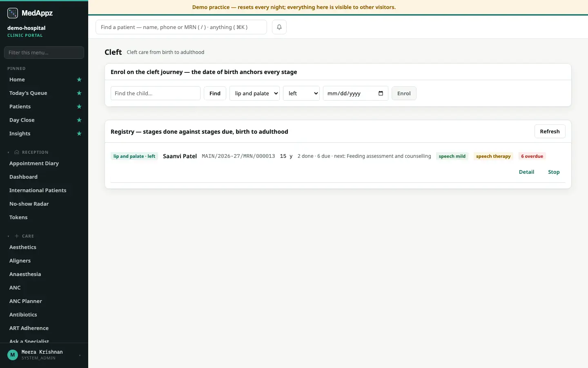Click the demo-hospital name
Viewport: 588px width, 368px height.
[27, 28]
